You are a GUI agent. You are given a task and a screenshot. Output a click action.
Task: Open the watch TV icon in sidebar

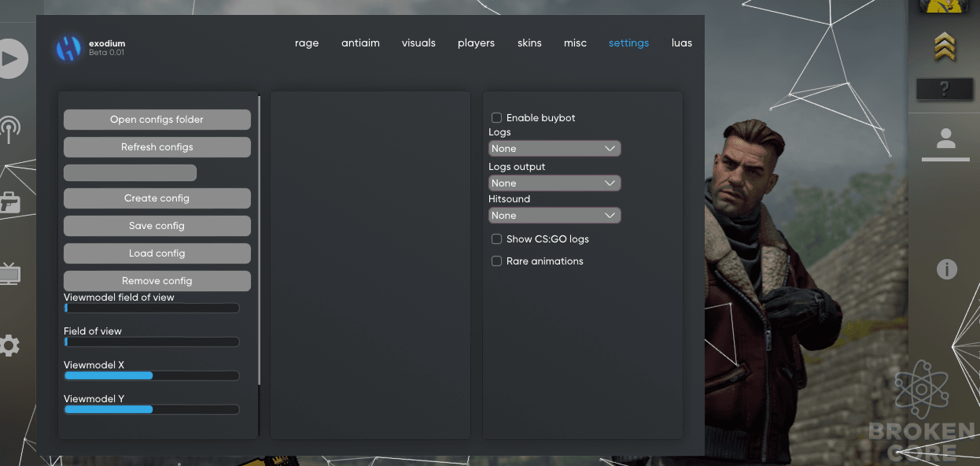tap(10, 274)
